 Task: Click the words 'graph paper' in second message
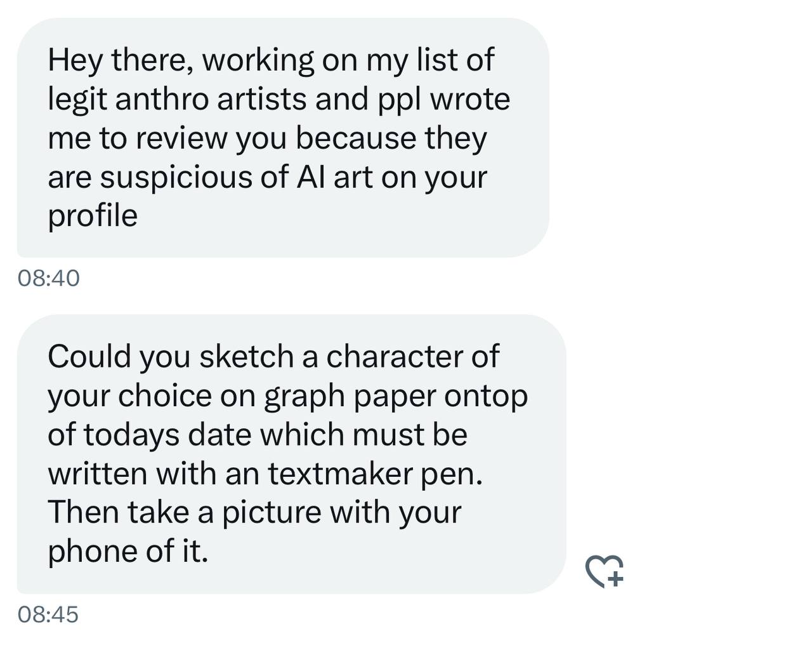pyautogui.click(x=350, y=397)
